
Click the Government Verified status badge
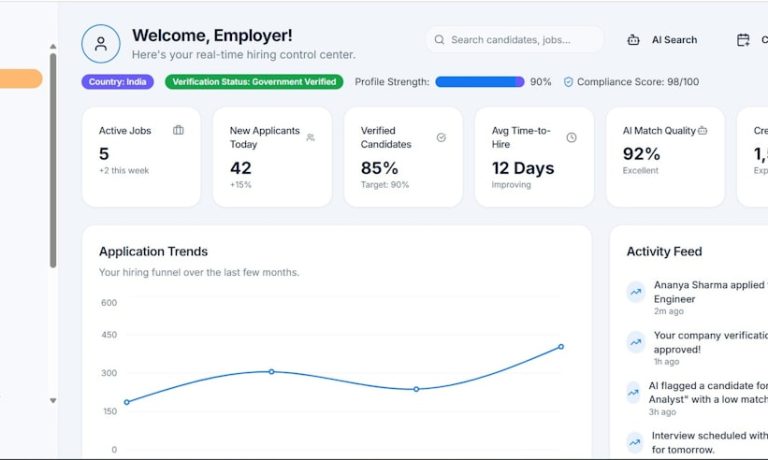point(254,82)
